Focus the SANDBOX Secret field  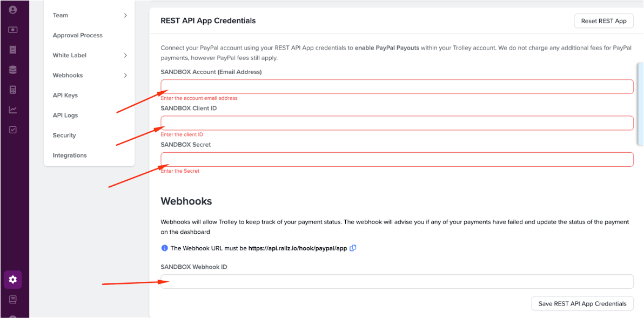[x=397, y=159]
